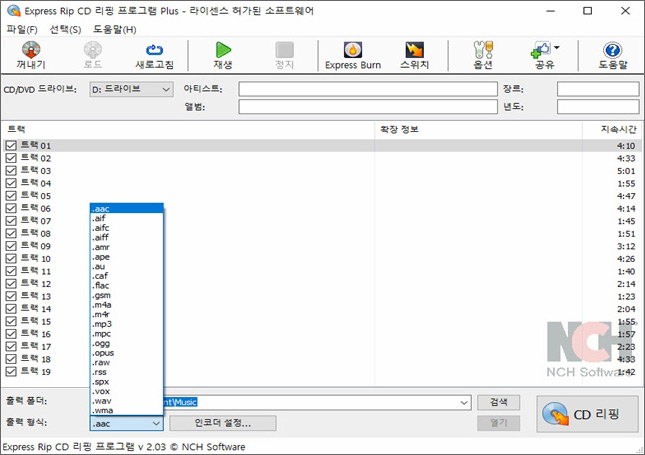645x455 pixels.
Task: Click the 앨범 input field
Action: (368, 107)
